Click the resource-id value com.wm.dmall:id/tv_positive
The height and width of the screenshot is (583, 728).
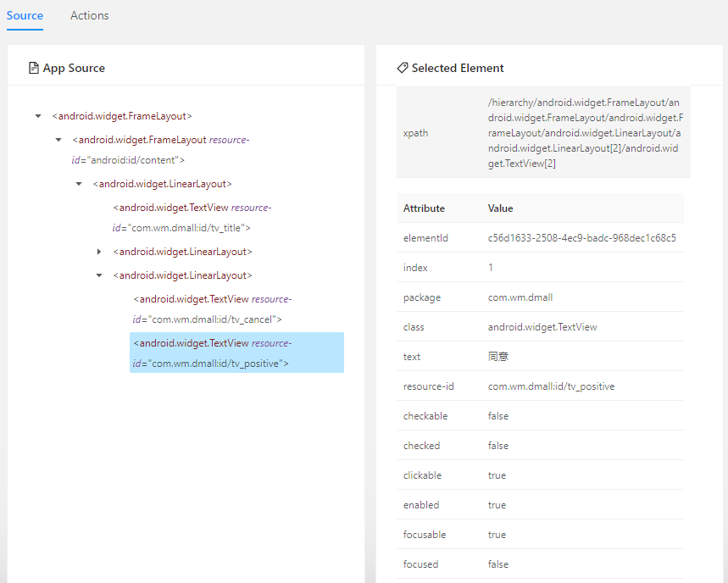551,386
